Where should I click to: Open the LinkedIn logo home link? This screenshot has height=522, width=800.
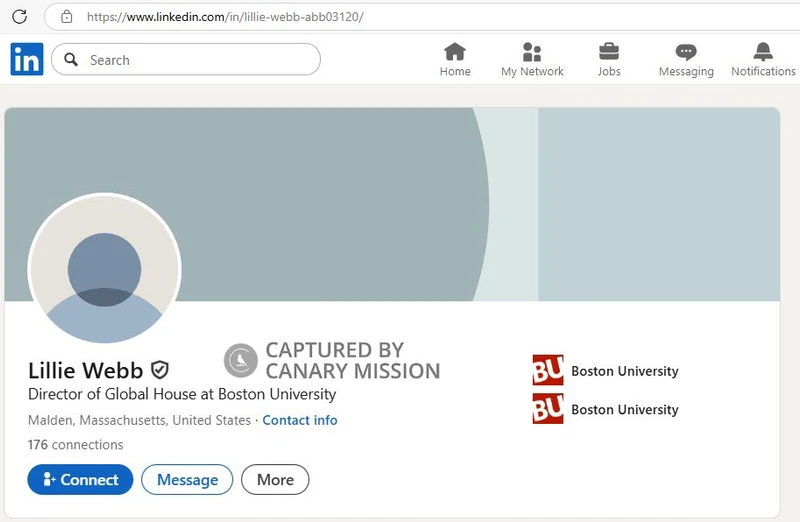coord(27,59)
